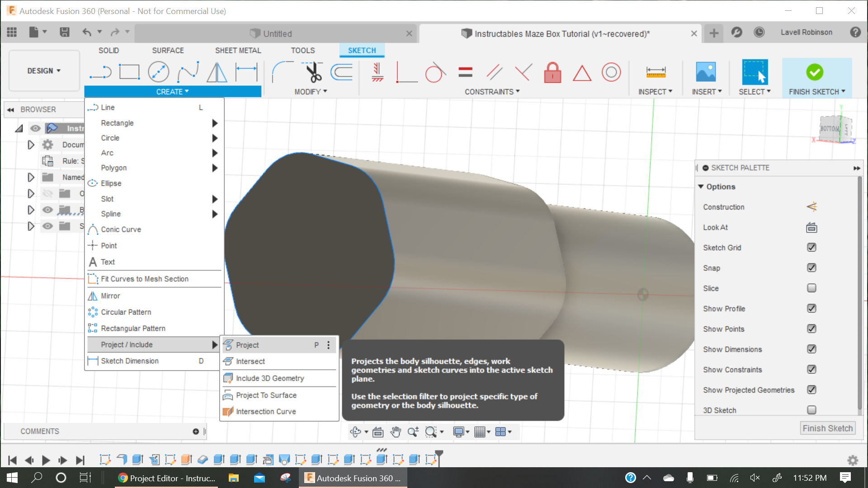This screenshot has width=868, height=488.
Task: Toggle the Show Dimensions checkbox
Action: pyautogui.click(x=811, y=349)
